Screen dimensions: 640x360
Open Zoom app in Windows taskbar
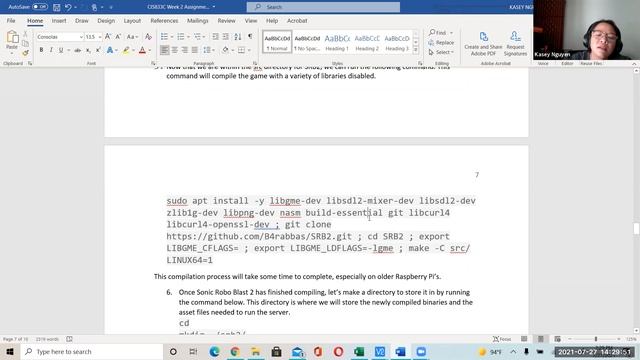(x=421, y=351)
